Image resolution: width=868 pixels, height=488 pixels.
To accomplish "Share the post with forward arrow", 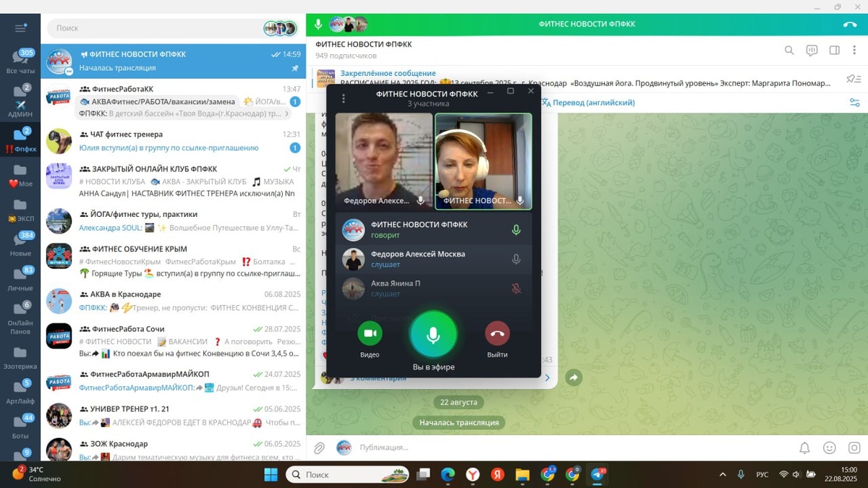I will point(574,377).
